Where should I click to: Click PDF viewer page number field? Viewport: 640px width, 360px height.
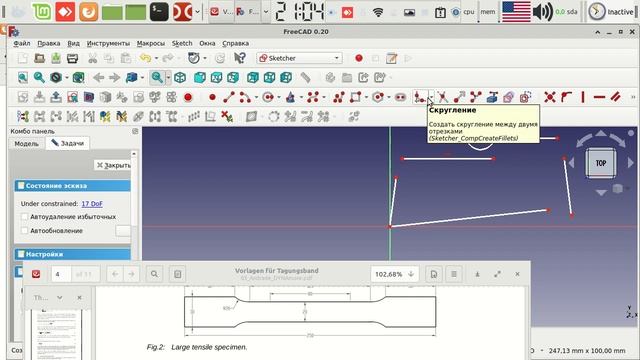click(x=61, y=274)
